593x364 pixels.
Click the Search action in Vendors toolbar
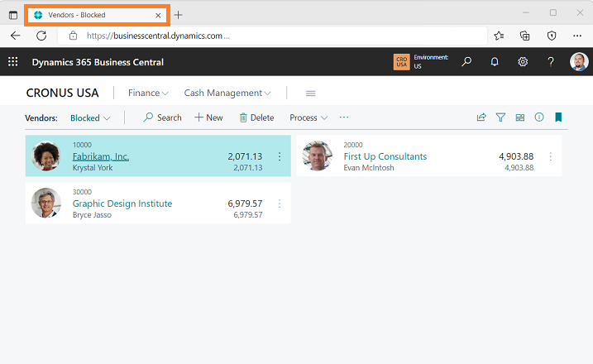click(162, 117)
